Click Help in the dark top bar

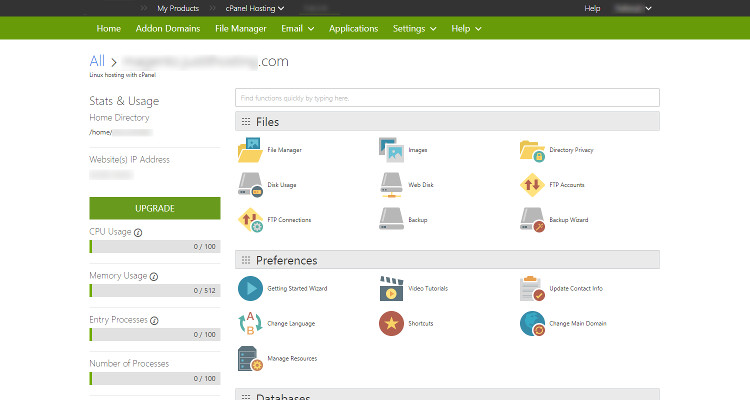click(x=592, y=8)
